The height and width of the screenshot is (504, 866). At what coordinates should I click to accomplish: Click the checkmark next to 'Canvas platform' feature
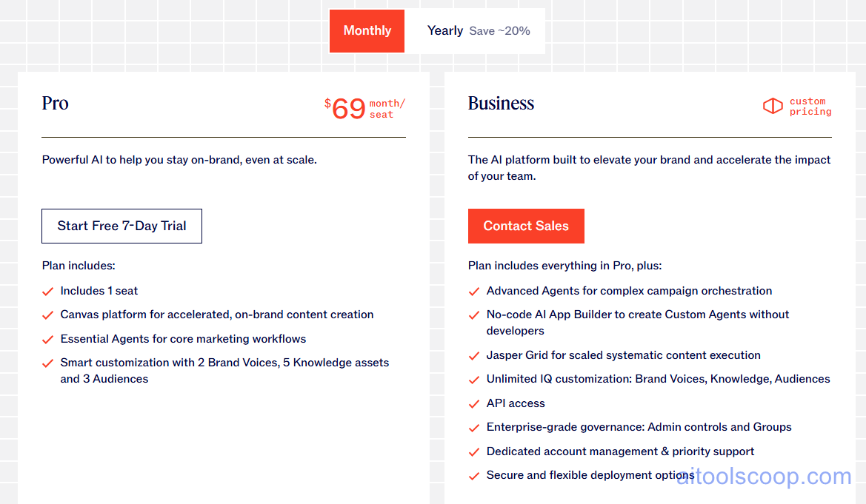(47, 315)
